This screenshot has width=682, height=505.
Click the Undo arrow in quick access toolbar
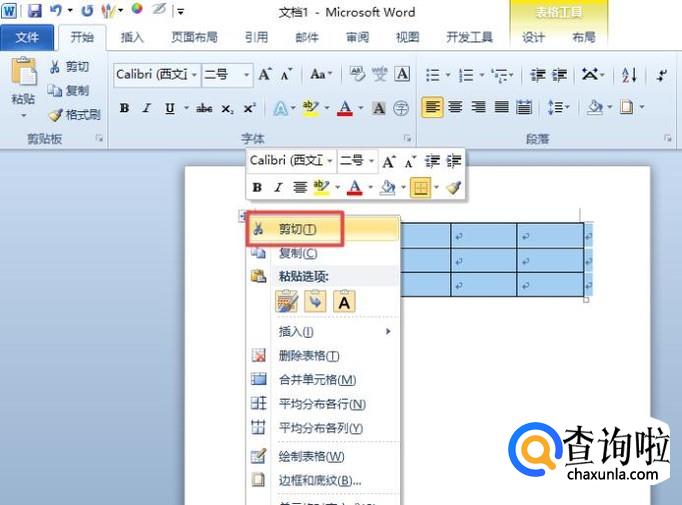[x=57, y=10]
